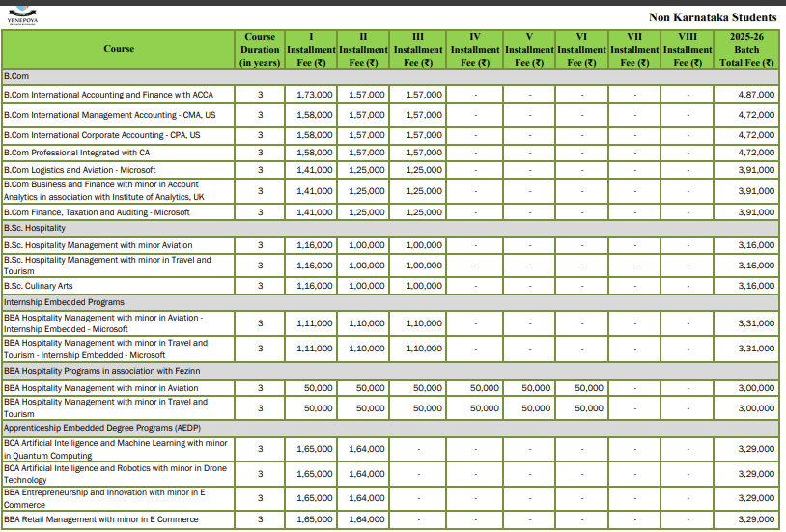Click 'B.Com Finance, Taxation and Auditing - Microsoft'

98,212
